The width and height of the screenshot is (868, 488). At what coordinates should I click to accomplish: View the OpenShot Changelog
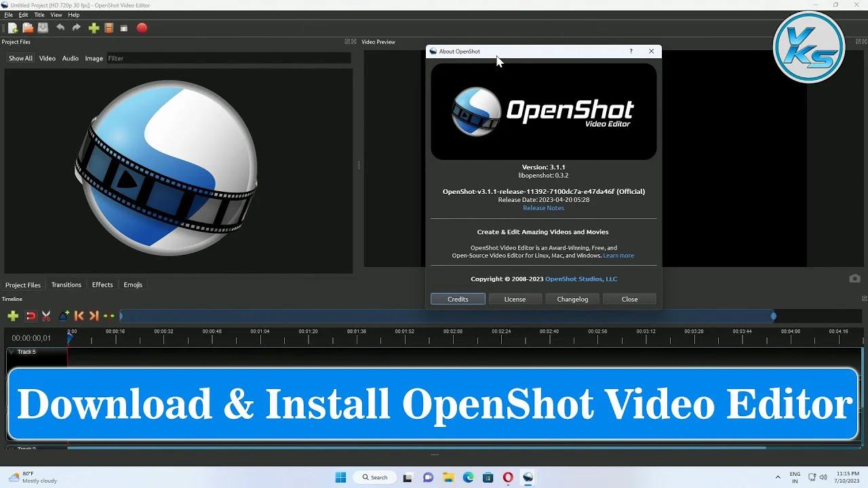tap(572, 299)
